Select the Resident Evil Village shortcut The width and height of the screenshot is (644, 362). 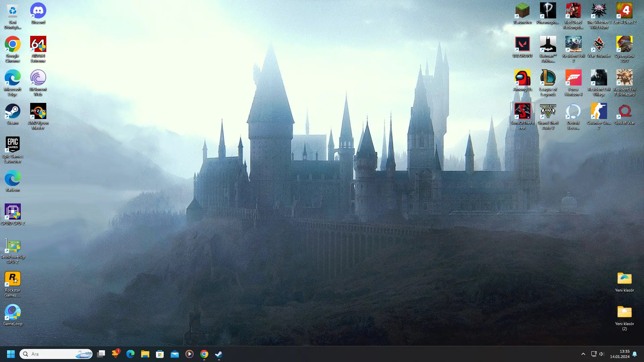pos(599,83)
